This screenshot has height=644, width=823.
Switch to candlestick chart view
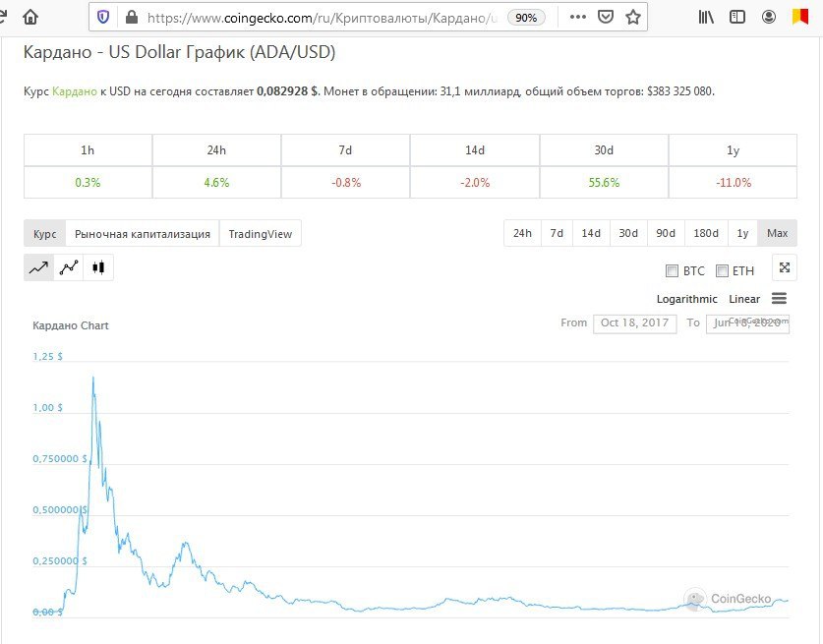tap(98, 267)
